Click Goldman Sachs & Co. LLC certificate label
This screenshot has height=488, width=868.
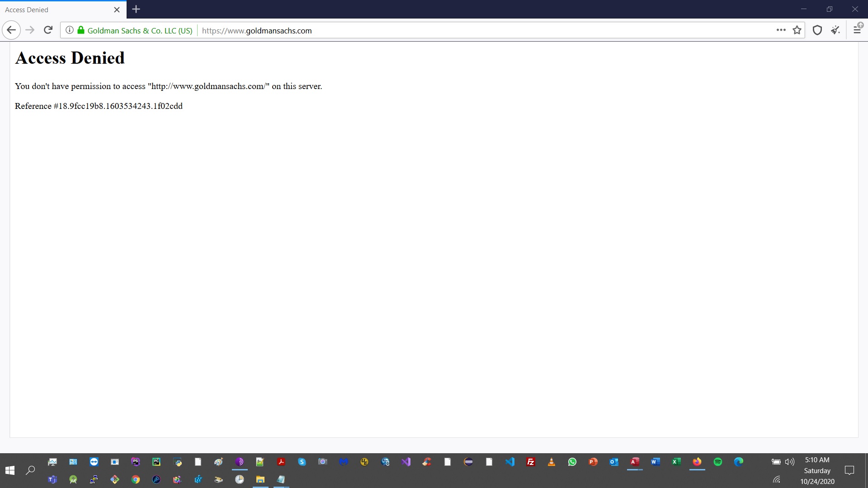click(x=140, y=31)
